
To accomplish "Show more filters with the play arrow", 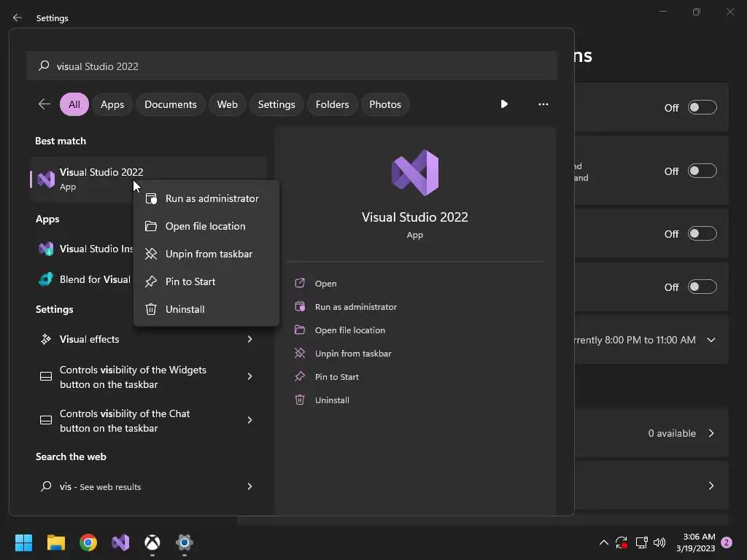I will click(x=504, y=104).
